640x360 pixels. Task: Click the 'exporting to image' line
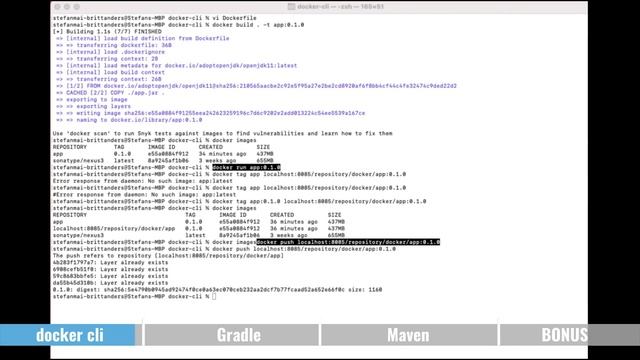point(91,100)
